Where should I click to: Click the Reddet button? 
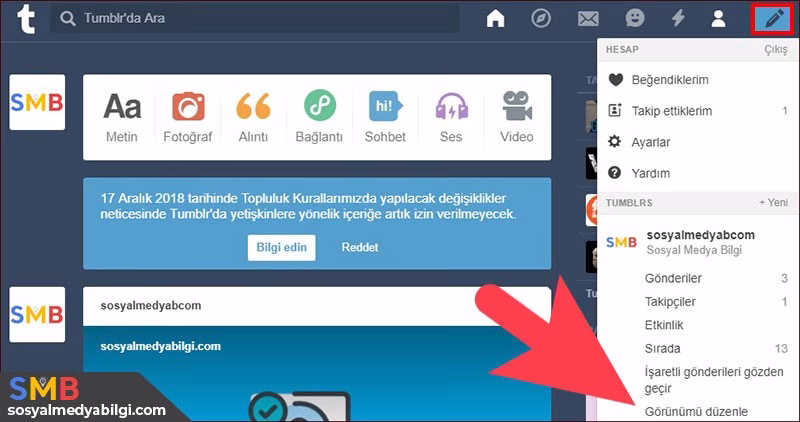pos(360,247)
